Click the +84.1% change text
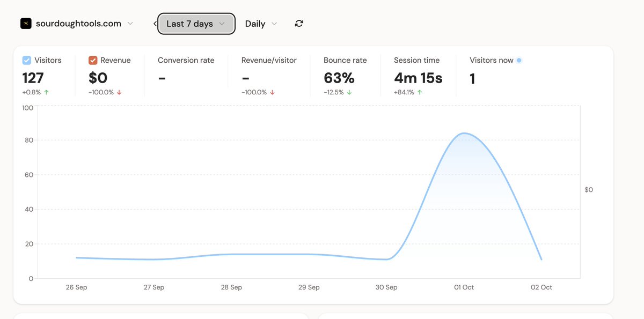Viewport: 644px width, 319px height. (404, 92)
